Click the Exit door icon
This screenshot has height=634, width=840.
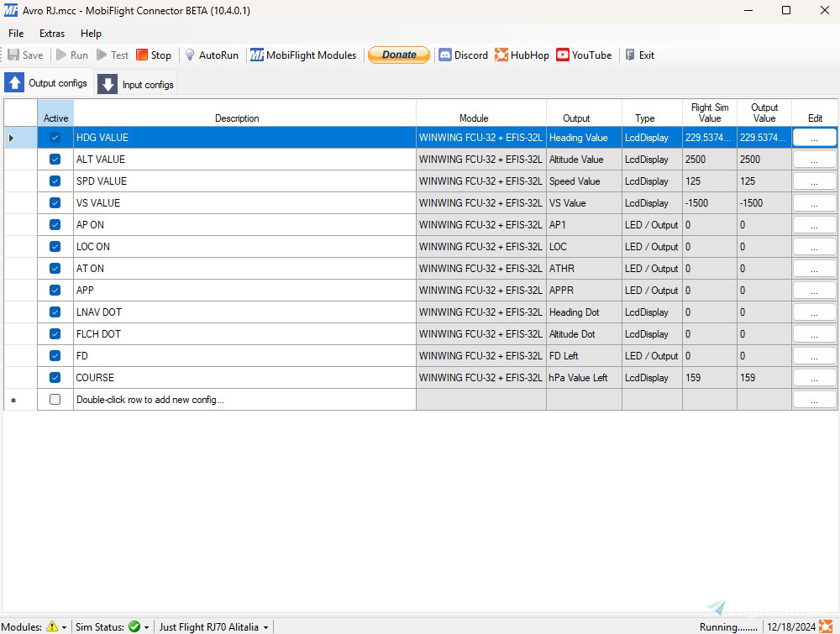click(630, 55)
